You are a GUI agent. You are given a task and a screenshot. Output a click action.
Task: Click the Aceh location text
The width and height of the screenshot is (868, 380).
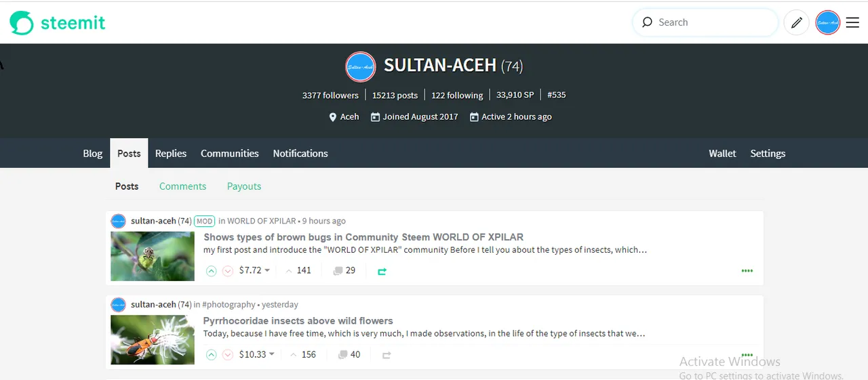pyautogui.click(x=350, y=117)
